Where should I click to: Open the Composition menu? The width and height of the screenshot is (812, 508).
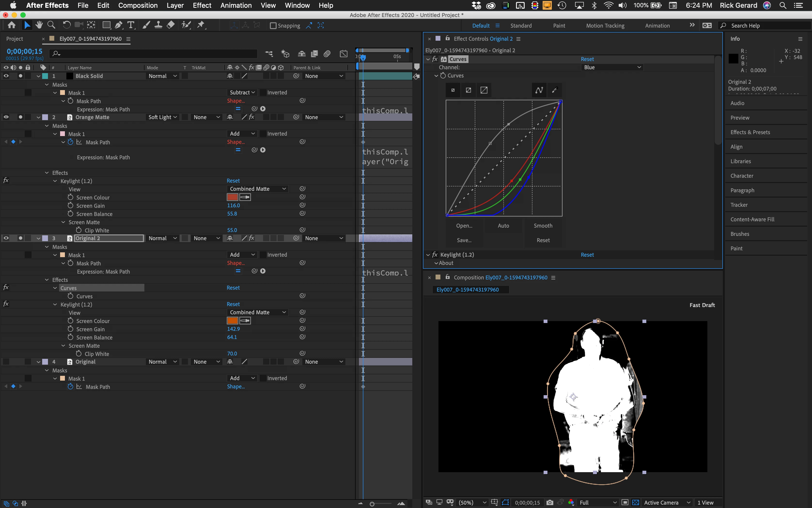tap(138, 5)
